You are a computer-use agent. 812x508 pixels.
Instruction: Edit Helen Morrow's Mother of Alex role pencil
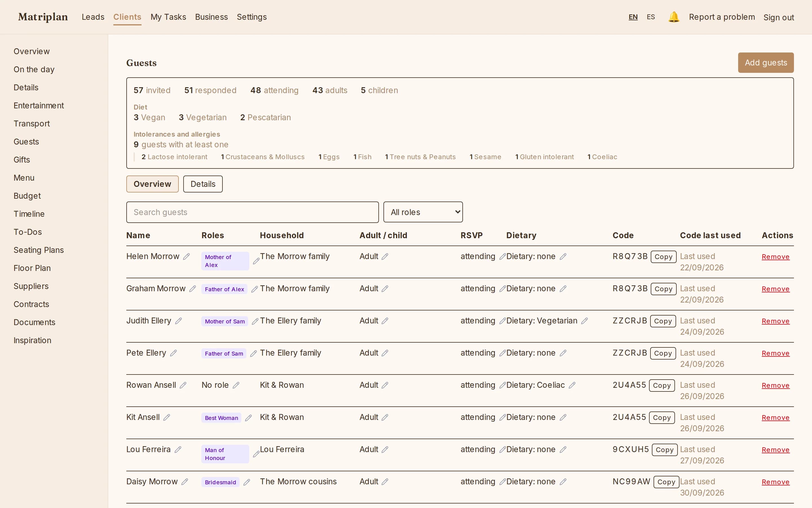tap(256, 261)
